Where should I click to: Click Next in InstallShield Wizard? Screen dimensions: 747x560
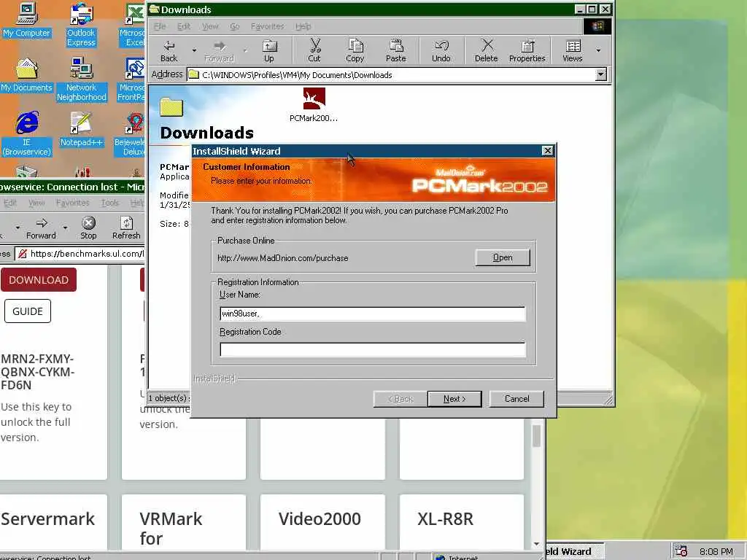click(x=454, y=399)
